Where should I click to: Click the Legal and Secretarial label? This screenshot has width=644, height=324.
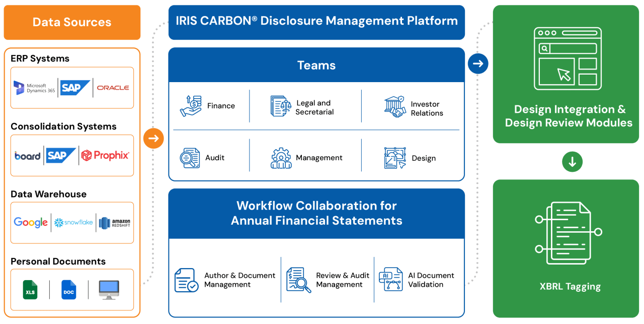click(x=314, y=107)
